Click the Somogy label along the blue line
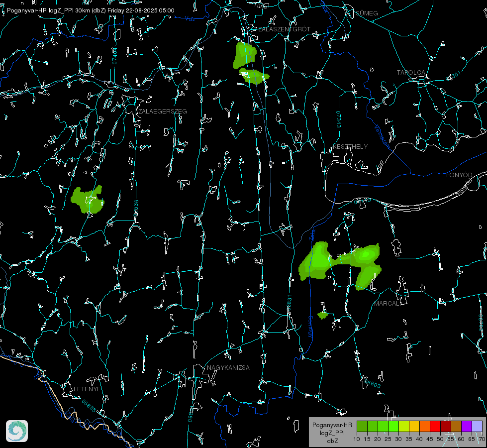The width and height of the screenshot is (487, 448). coord(310,327)
